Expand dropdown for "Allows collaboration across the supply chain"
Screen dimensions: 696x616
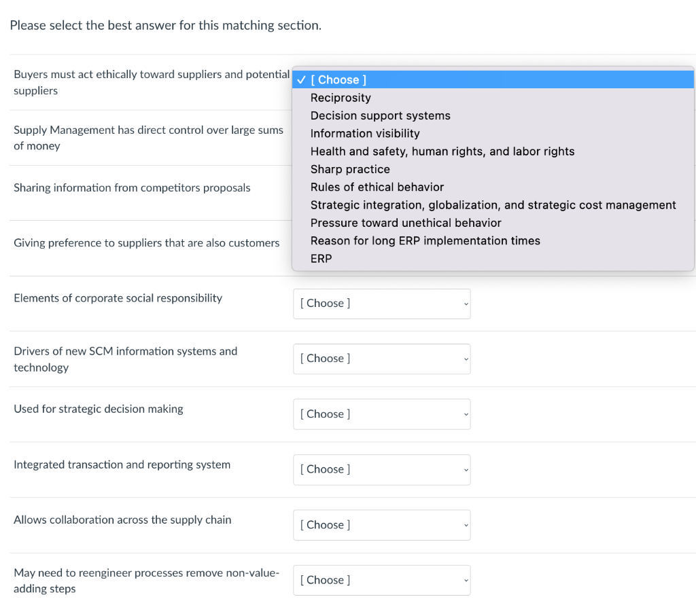tap(381, 525)
